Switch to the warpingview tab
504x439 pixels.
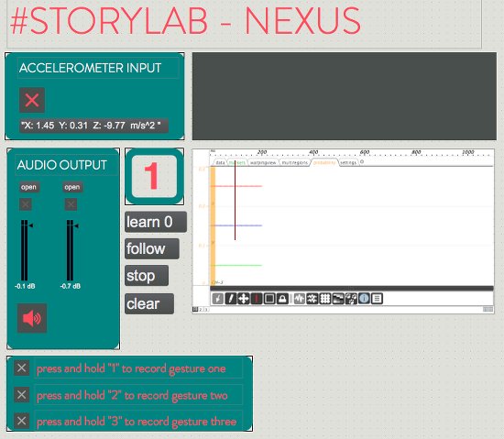tap(263, 162)
